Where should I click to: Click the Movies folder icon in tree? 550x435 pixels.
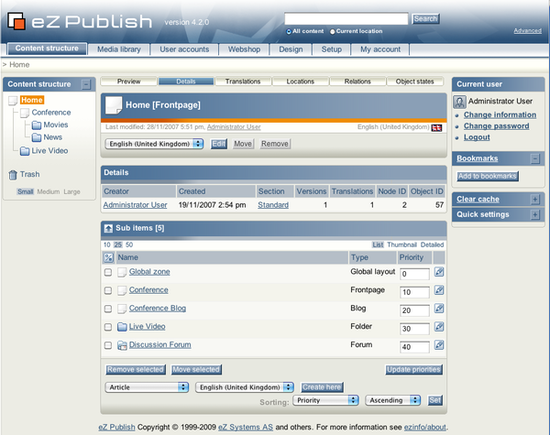click(36, 125)
